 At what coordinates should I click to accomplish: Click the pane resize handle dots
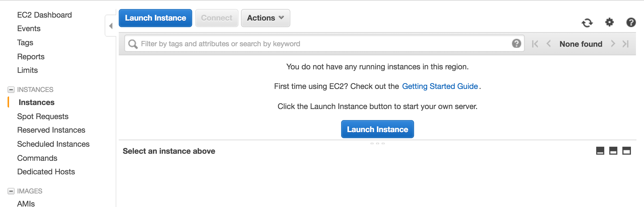click(x=377, y=143)
